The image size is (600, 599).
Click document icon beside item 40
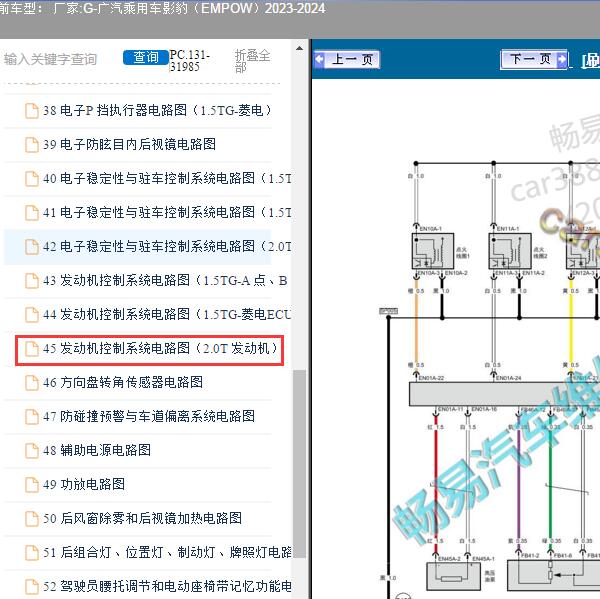(x=32, y=179)
